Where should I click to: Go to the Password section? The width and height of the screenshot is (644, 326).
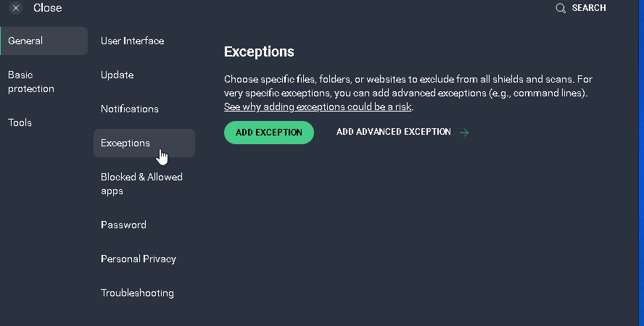123,225
